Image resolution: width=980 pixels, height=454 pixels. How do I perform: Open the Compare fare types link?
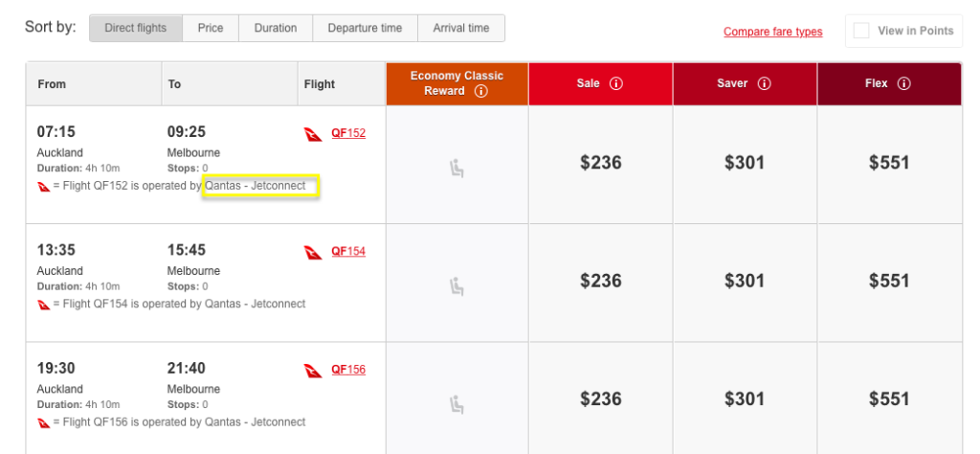pos(773,32)
